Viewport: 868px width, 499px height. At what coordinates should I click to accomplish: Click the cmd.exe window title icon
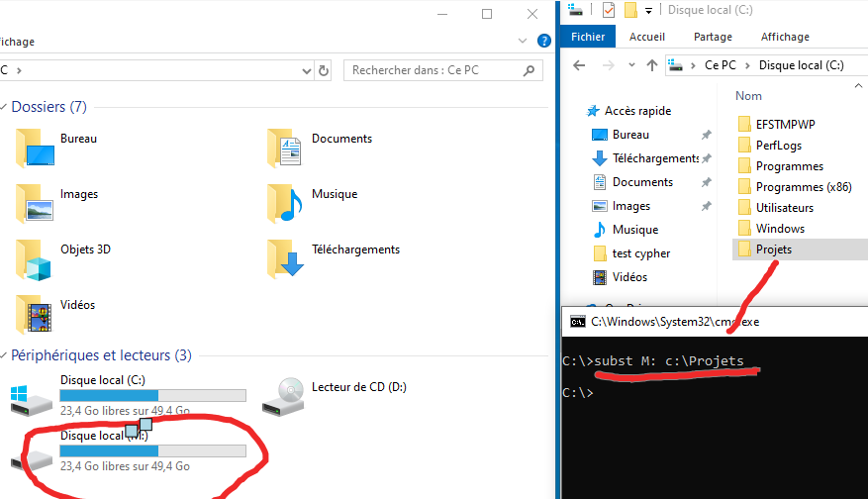coord(577,322)
